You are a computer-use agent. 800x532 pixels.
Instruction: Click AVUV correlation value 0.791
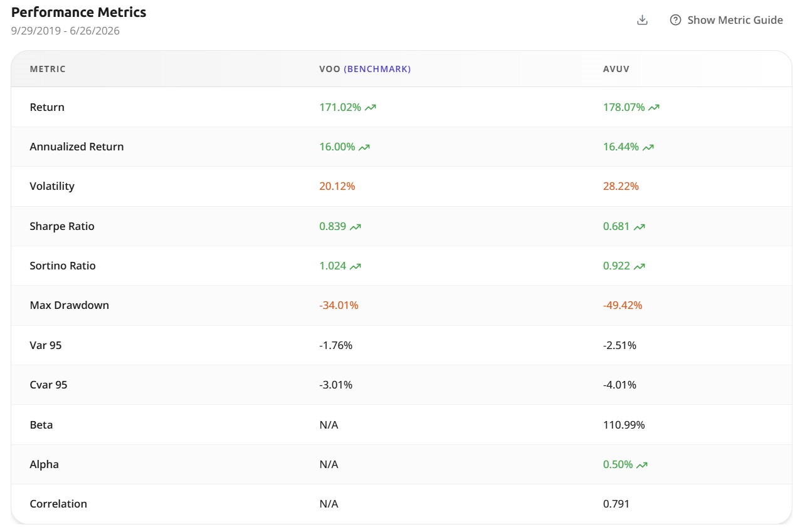[616, 504]
